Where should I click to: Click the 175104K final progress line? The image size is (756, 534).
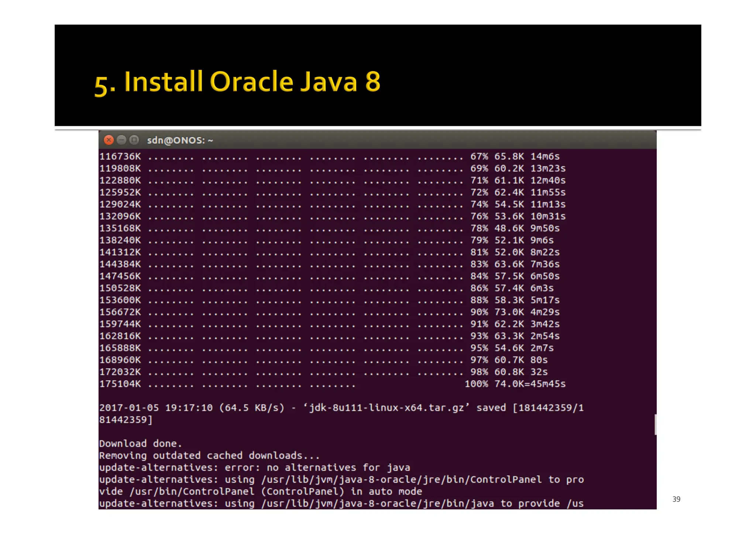pyautogui.click(x=120, y=384)
